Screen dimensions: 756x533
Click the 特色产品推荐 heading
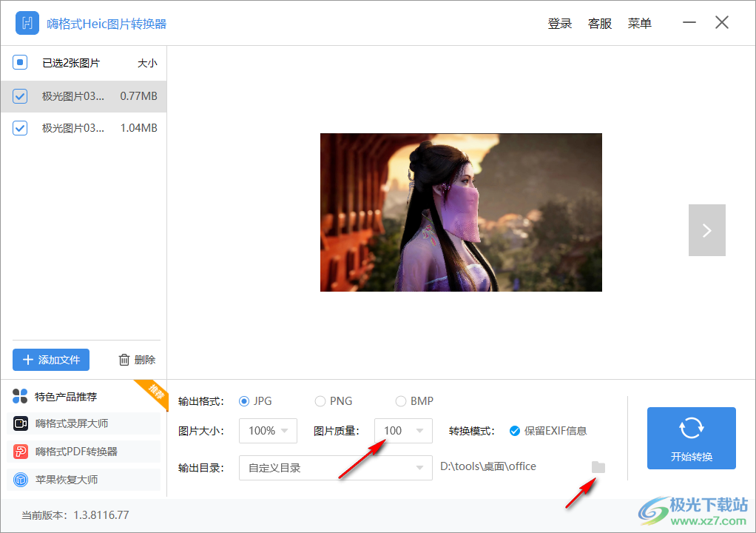(66, 397)
